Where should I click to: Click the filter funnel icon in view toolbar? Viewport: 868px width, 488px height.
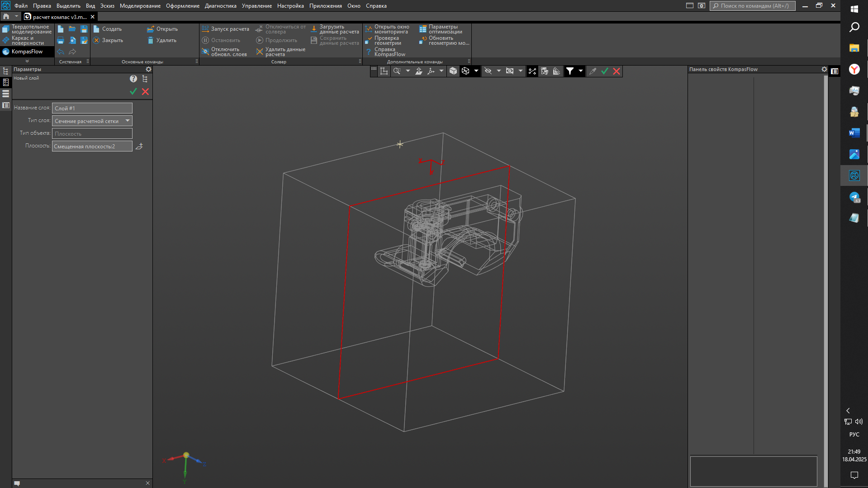[570, 71]
